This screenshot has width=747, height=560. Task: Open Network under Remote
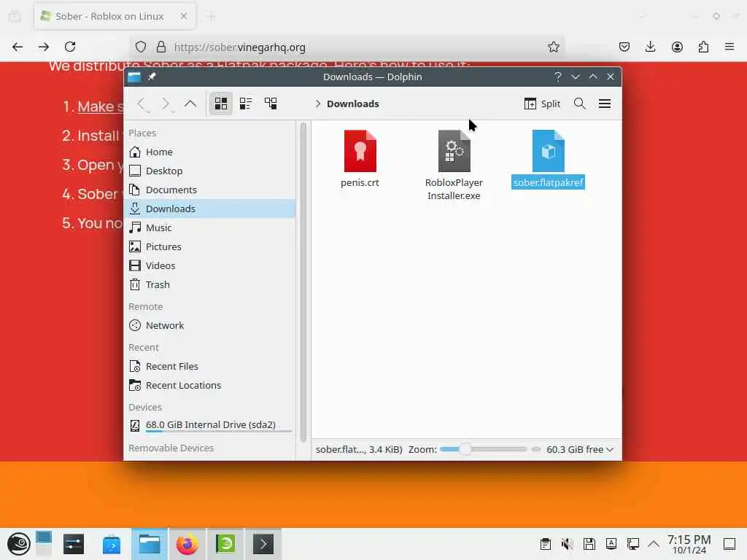tap(210, 325)
